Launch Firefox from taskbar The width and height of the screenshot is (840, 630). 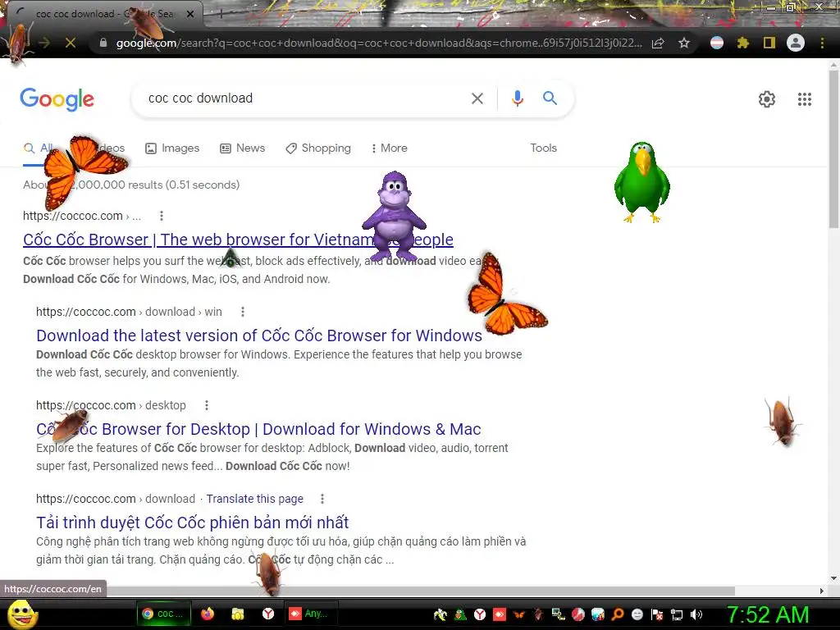tap(208, 614)
